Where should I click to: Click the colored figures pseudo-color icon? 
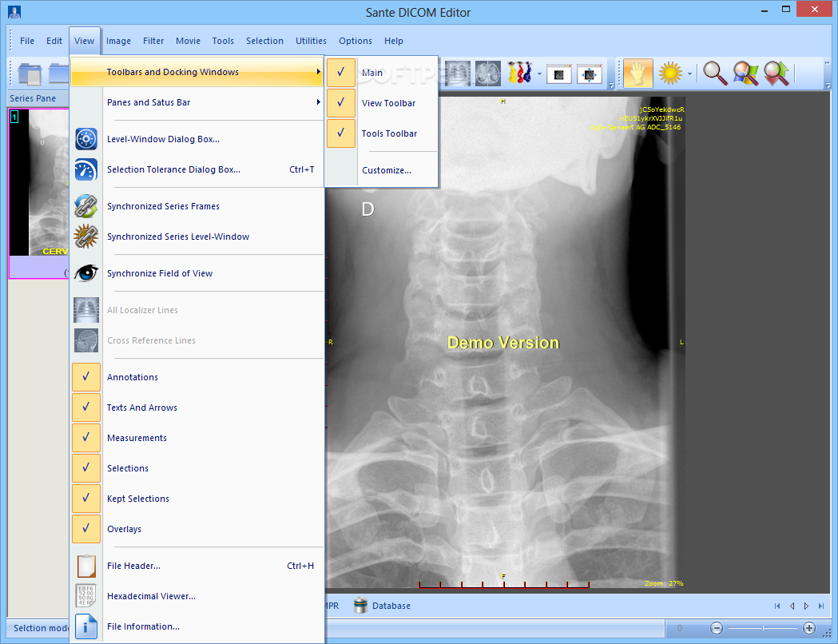(x=520, y=73)
